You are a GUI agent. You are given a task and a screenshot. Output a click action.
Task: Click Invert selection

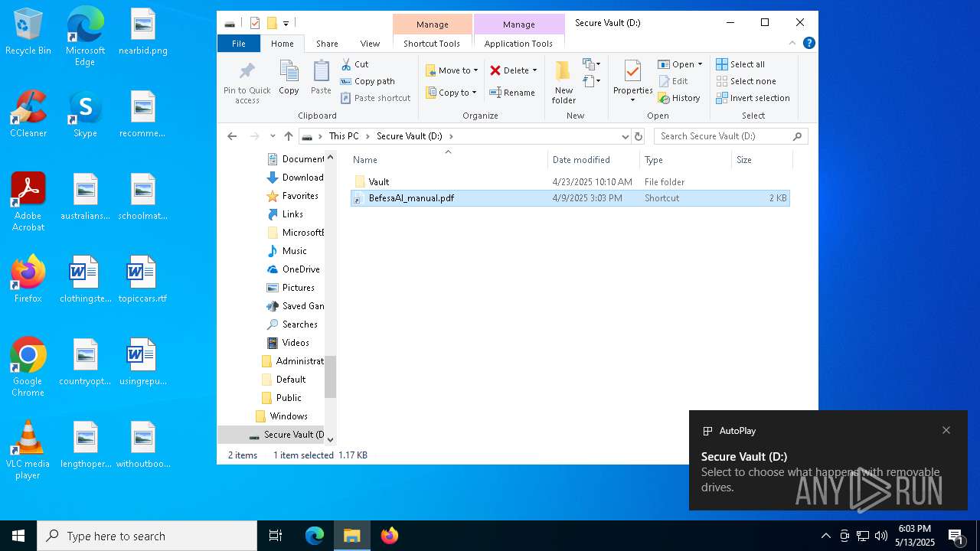click(753, 98)
